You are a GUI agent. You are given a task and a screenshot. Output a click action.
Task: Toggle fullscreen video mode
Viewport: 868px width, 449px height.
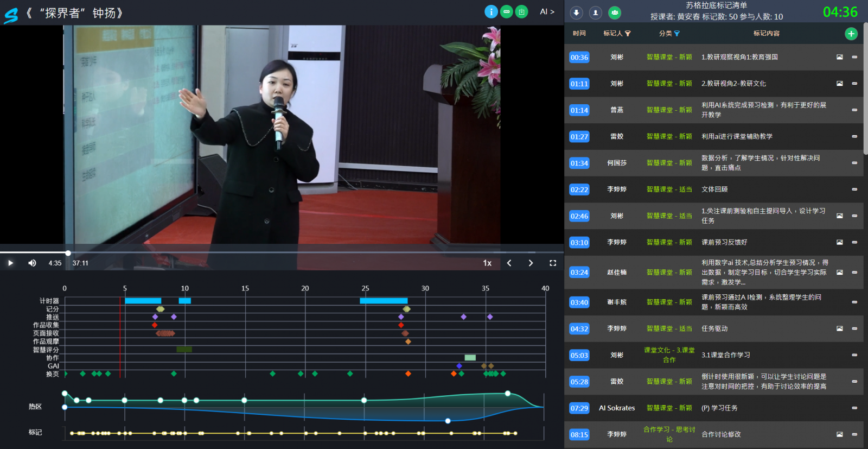click(x=553, y=263)
